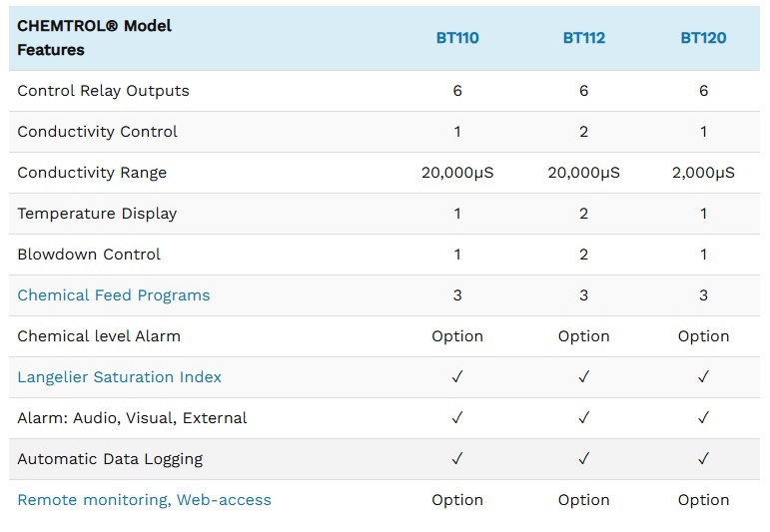Click BT110 Langelier Saturation Index checkmark
770x532 pixels.
pos(457,377)
